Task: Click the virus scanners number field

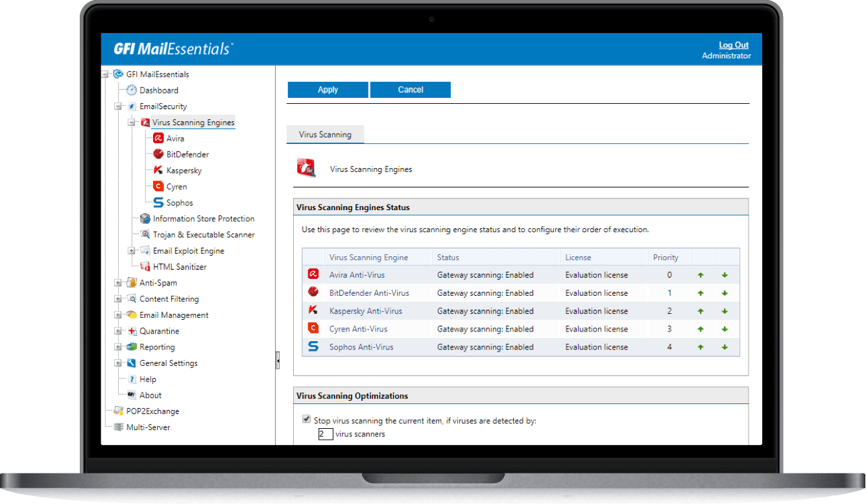Action: [326, 434]
